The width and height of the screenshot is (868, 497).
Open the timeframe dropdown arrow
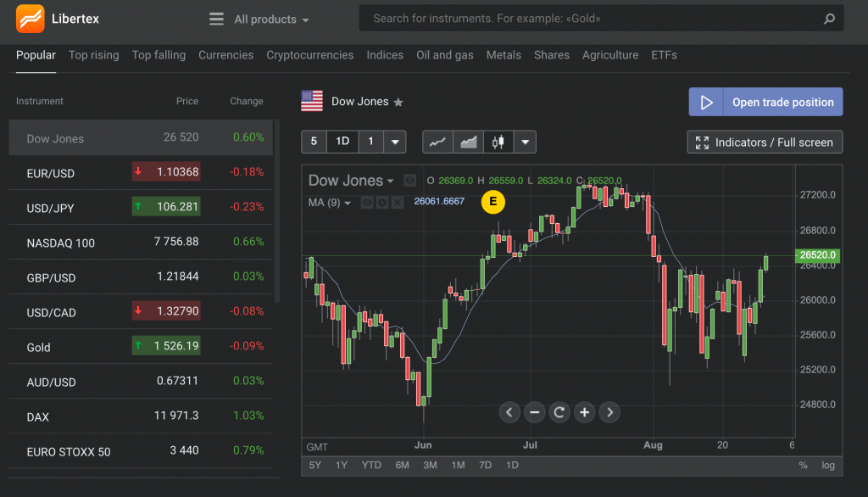coord(395,142)
